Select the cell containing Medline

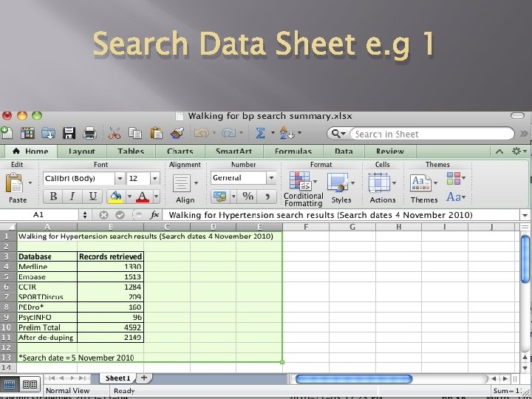point(47,266)
